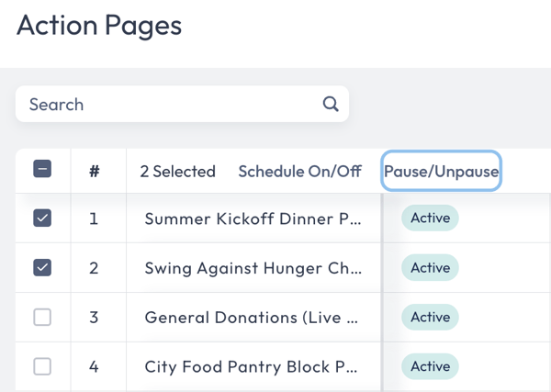The width and height of the screenshot is (551, 392).
Task: Open the City Food Pantry Block page row
Action: coord(251,367)
